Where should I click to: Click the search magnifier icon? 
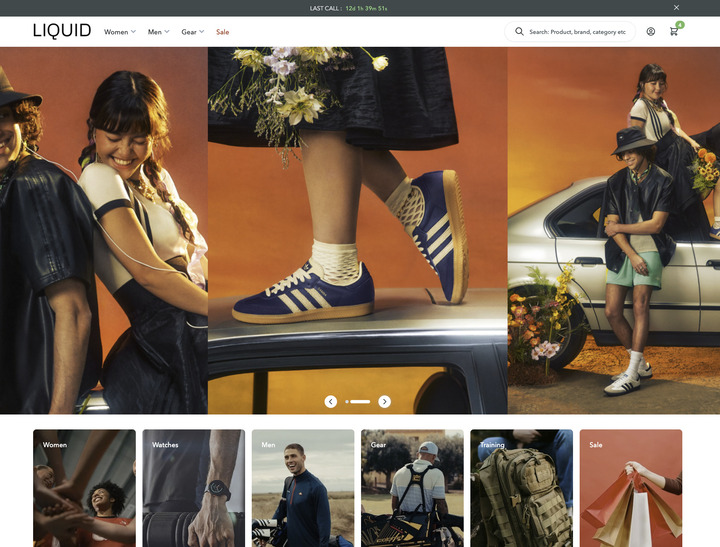click(519, 31)
